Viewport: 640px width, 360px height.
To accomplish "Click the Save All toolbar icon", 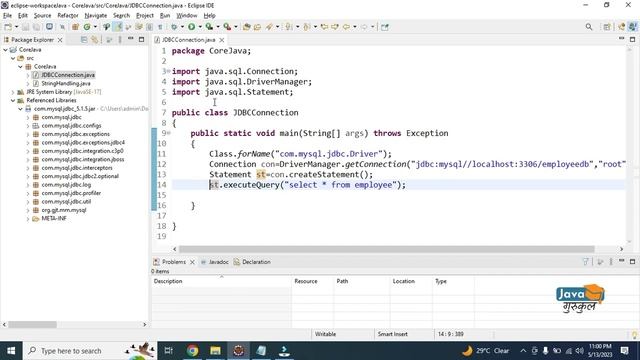I will click(36, 27).
